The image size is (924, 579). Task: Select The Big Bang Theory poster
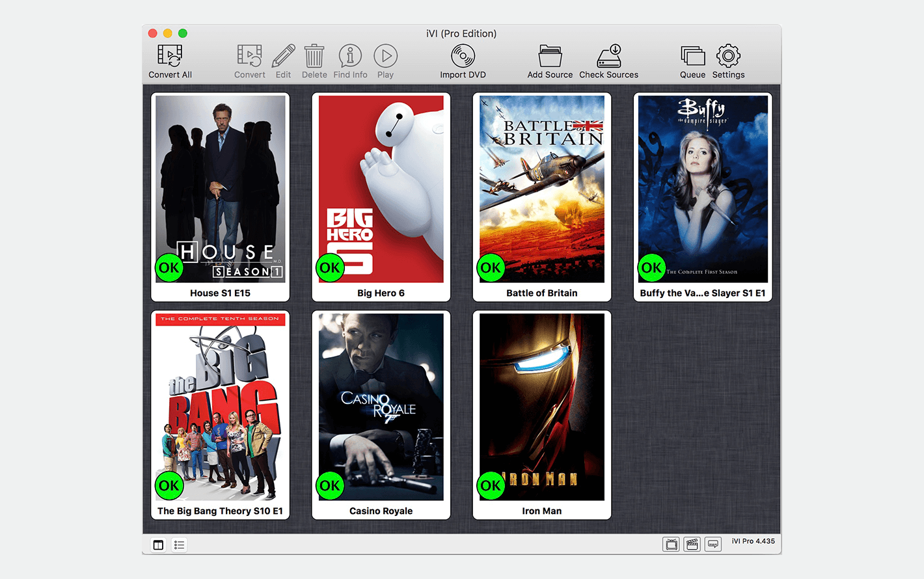pos(221,407)
